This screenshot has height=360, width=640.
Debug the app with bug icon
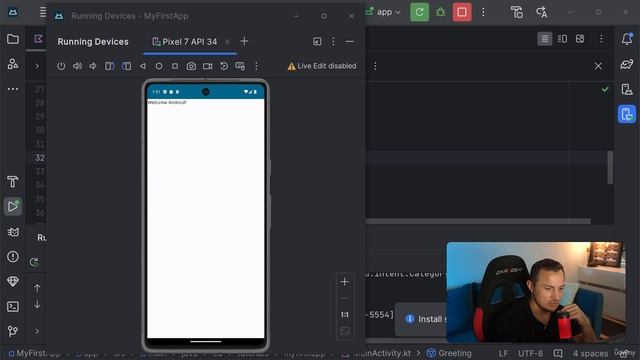click(x=441, y=12)
